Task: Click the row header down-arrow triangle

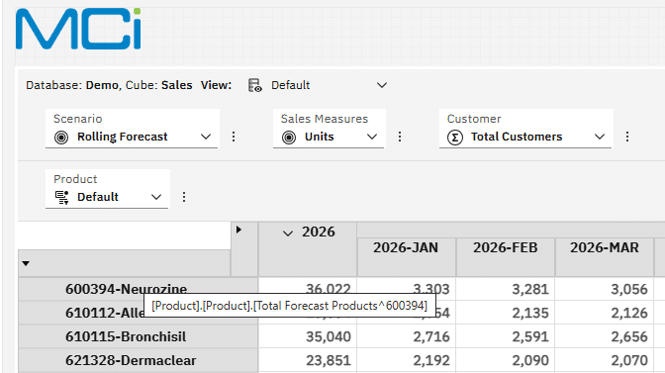Action: pyautogui.click(x=26, y=264)
